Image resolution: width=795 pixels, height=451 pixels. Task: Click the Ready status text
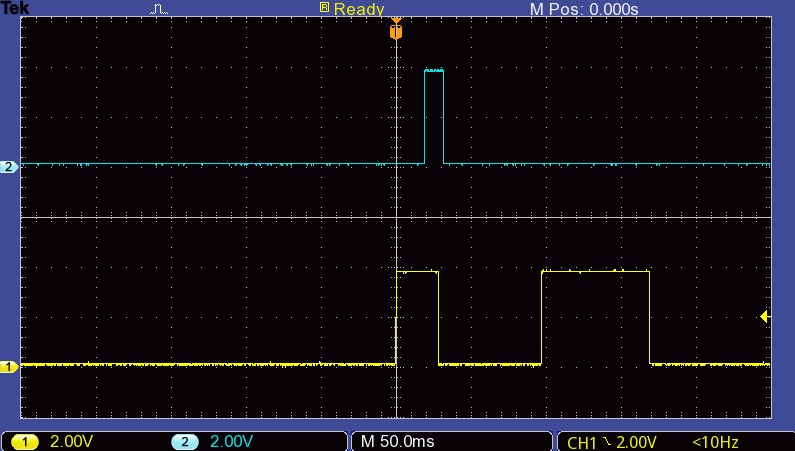pyautogui.click(x=359, y=9)
